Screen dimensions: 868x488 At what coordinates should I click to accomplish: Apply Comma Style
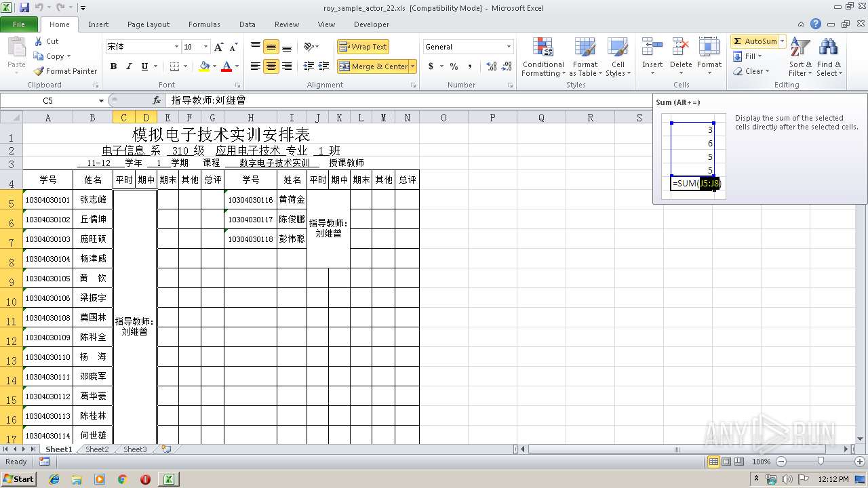tap(469, 66)
